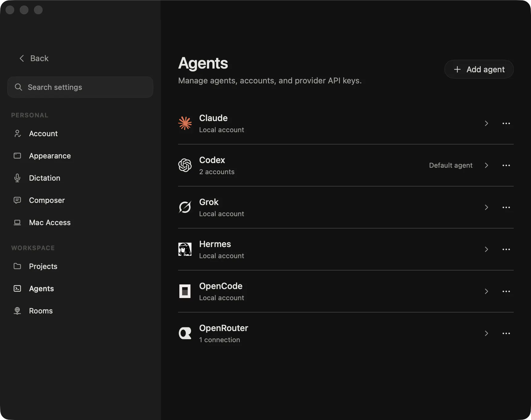Click the plus icon in Add agent
531x420 pixels.
tap(457, 69)
